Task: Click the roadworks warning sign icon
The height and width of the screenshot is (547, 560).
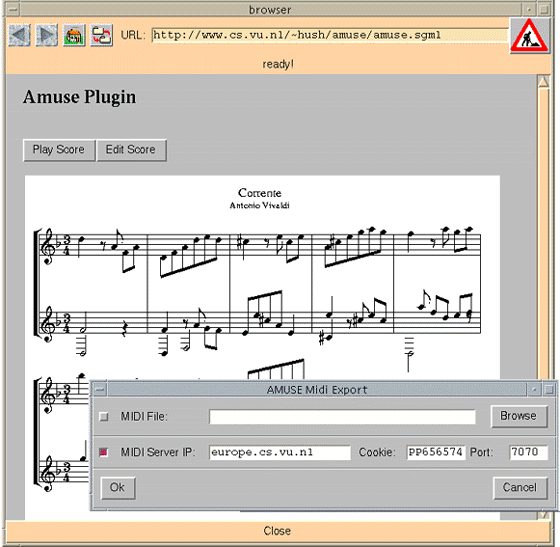Action: (x=530, y=35)
